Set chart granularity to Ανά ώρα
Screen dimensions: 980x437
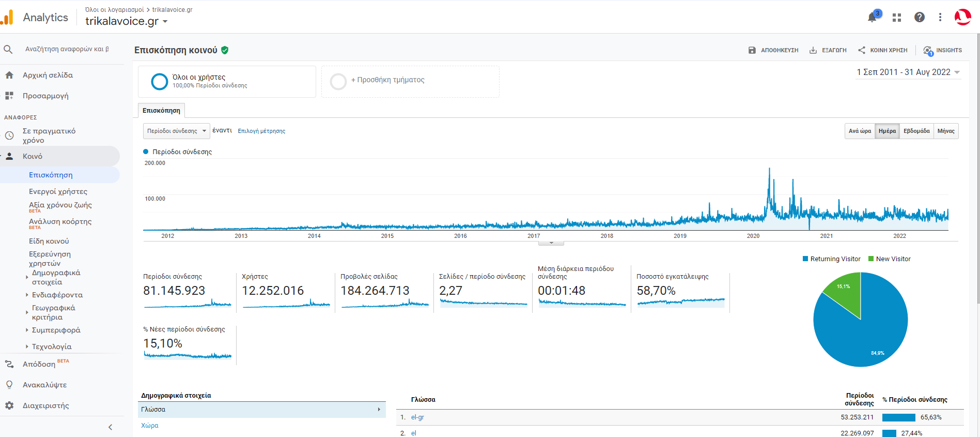(860, 131)
